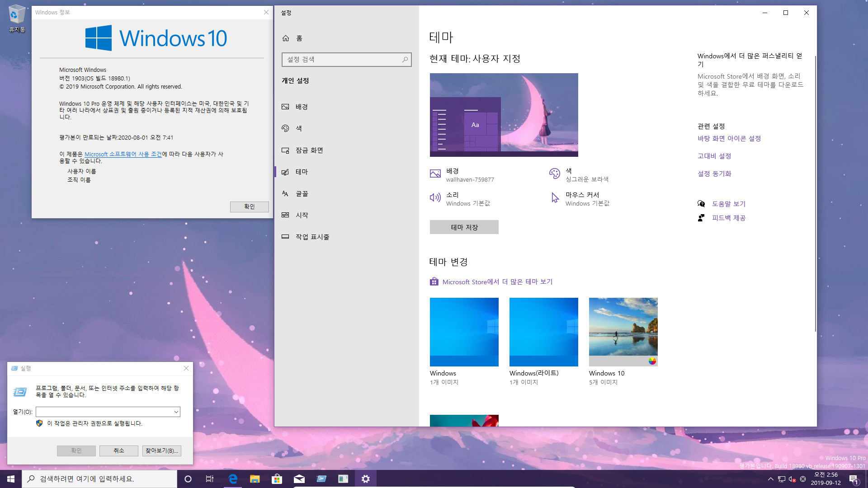Close the Windows 정보 dialog
Image resolution: width=868 pixels, height=488 pixels.
[x=266, y=13]
